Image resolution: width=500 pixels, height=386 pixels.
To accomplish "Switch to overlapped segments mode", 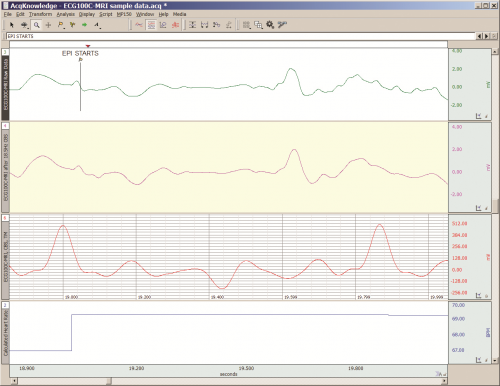I will (175, 25).
